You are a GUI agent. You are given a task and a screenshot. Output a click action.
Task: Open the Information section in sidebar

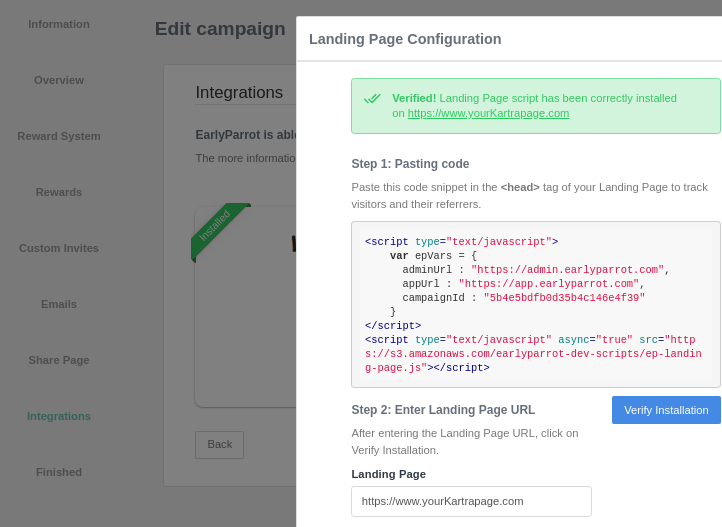58,24
